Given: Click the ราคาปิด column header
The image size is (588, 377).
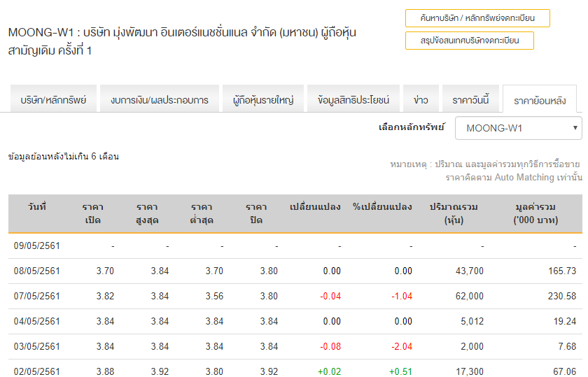Looking at the screenshot, I should [x=256, y=213].
